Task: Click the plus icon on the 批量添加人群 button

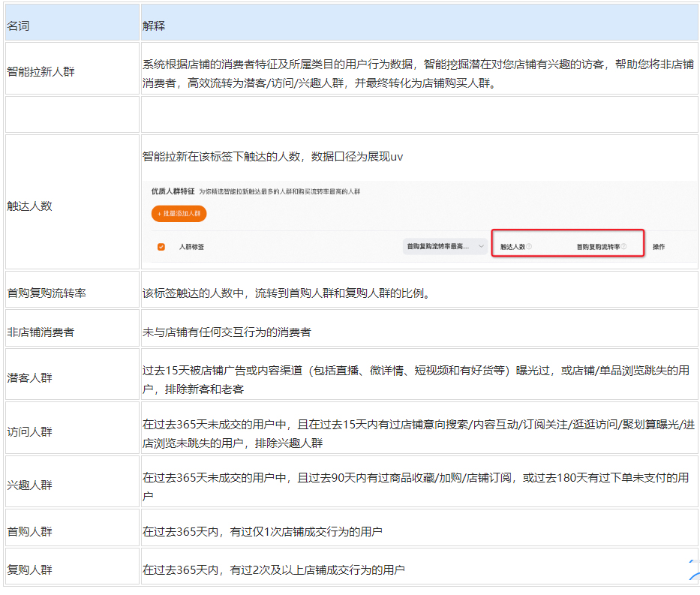Action: click(159, 214)
